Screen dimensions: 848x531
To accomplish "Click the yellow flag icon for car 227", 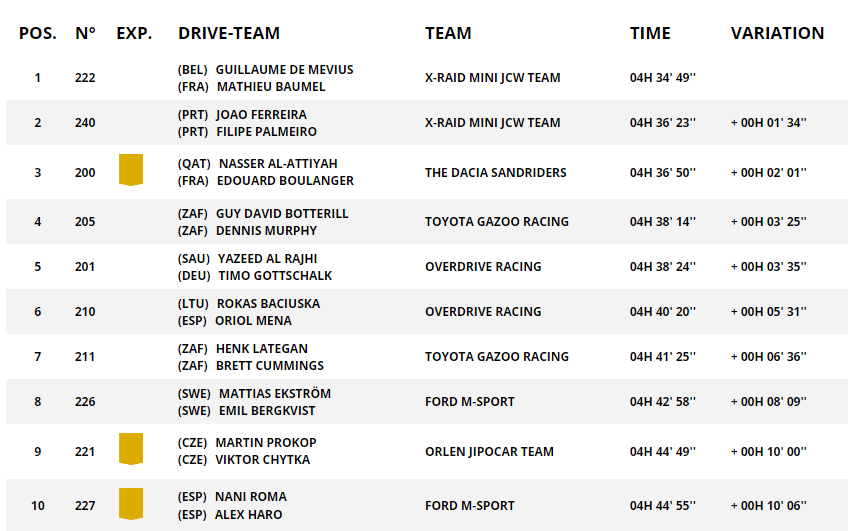I will (131, 504).
